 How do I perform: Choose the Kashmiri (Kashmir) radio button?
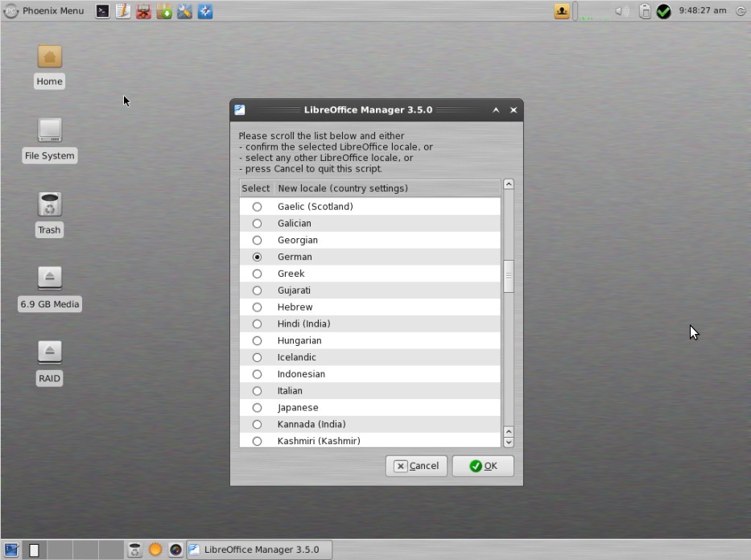point(258,441)
